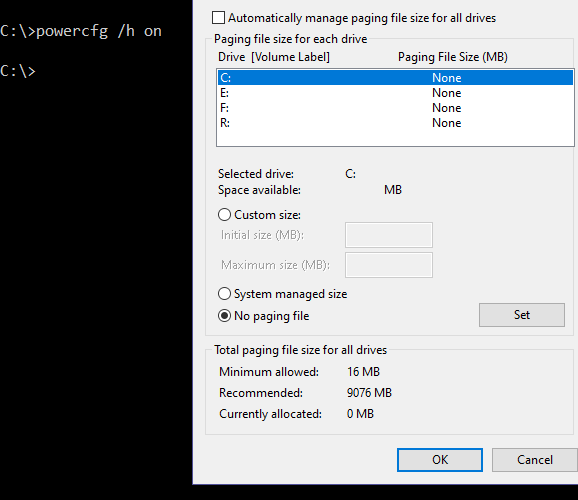Dismiss the dialog with Cancel
This screenshot has width=578, height=500.
point(535,460)
